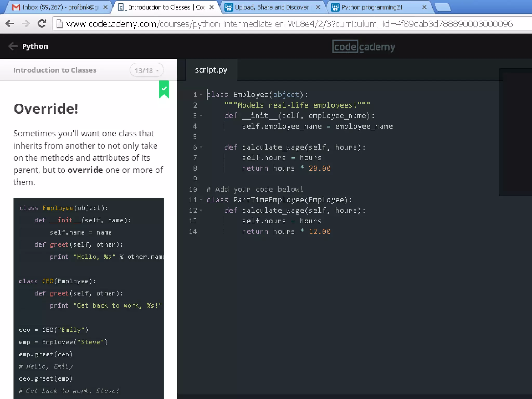532x399 pixels.
Task: Click line number 10 in gutter
Action: point(193,189)
